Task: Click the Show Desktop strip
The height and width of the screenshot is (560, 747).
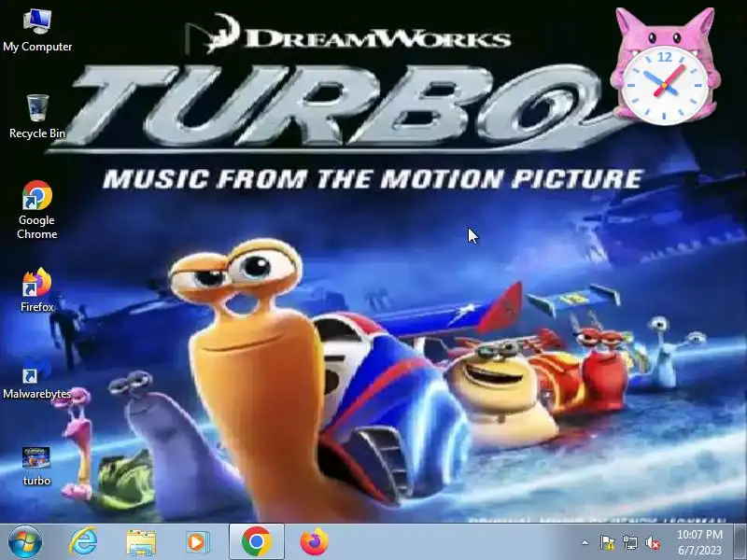Action: pyautogui.click(x=740, y=542)
